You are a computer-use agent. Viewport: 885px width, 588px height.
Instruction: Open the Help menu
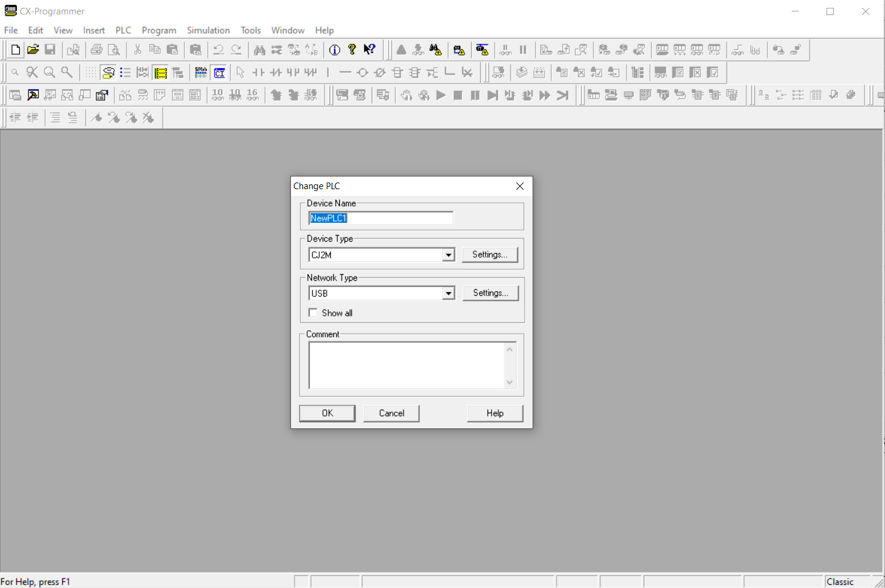click(x=324, y=30)
